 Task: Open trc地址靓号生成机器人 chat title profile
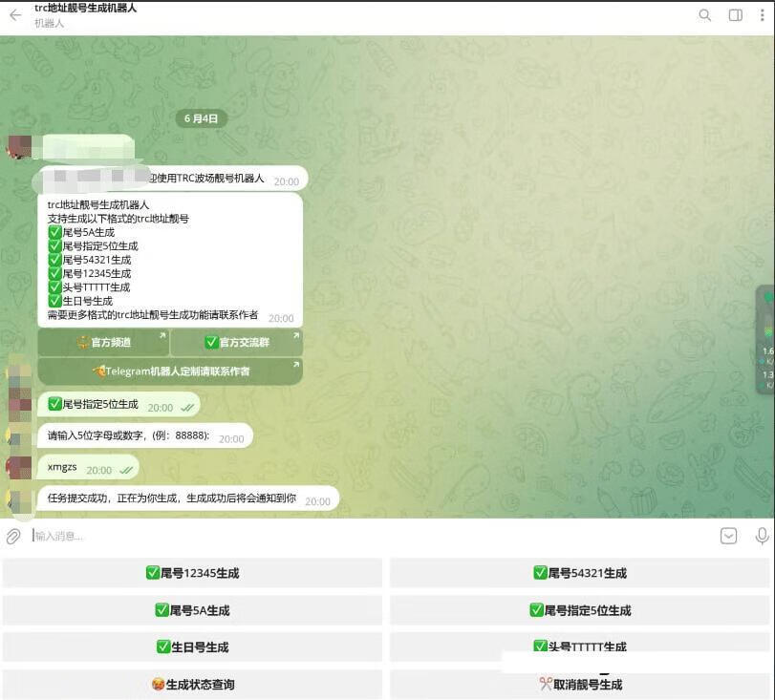click(86, 9)
